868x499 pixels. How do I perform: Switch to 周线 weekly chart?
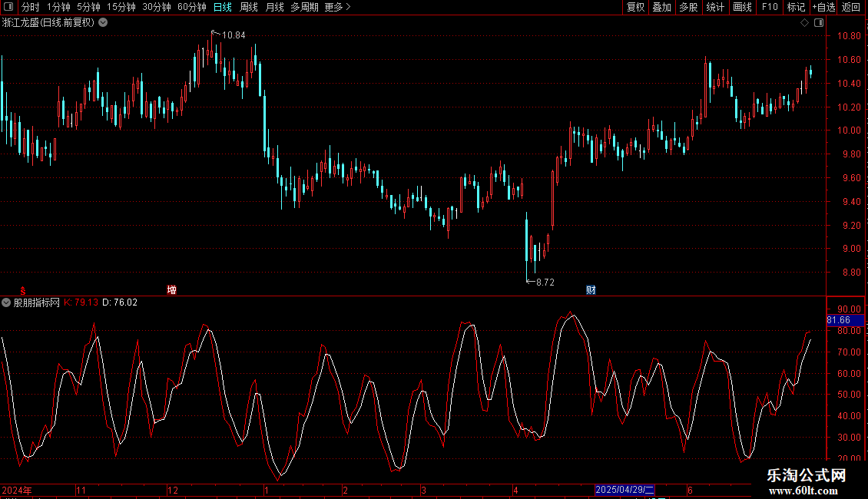coord(249,7)
